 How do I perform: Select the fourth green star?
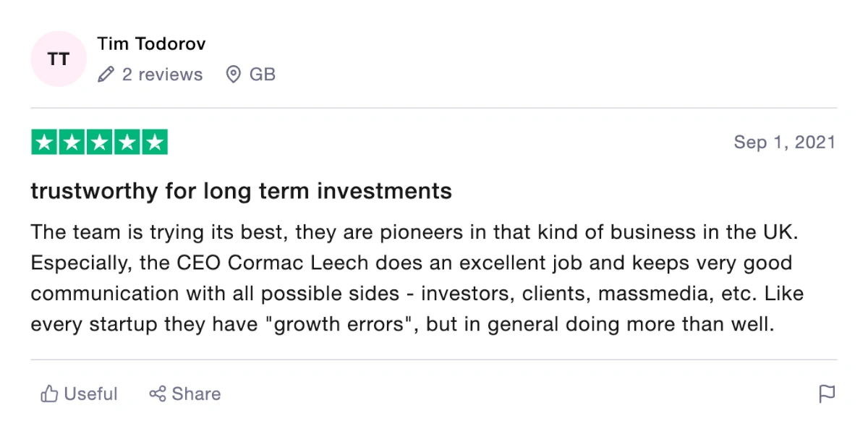pos(127,142)
